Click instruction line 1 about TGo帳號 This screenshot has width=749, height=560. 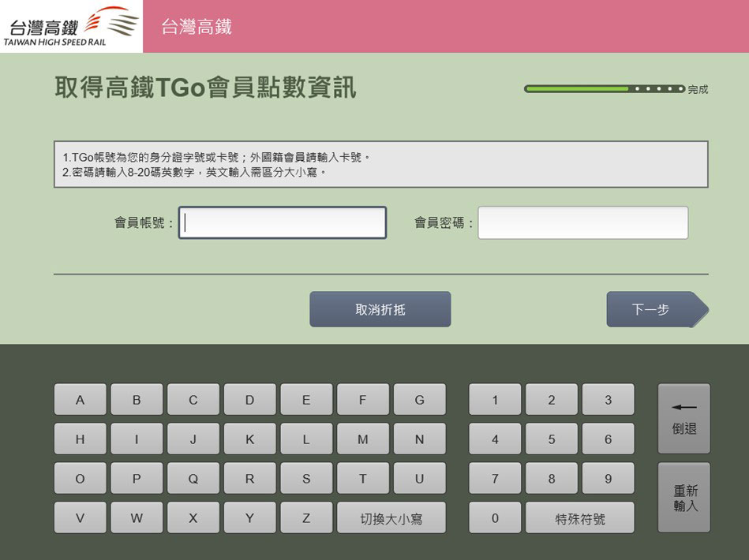click(216, 157)
